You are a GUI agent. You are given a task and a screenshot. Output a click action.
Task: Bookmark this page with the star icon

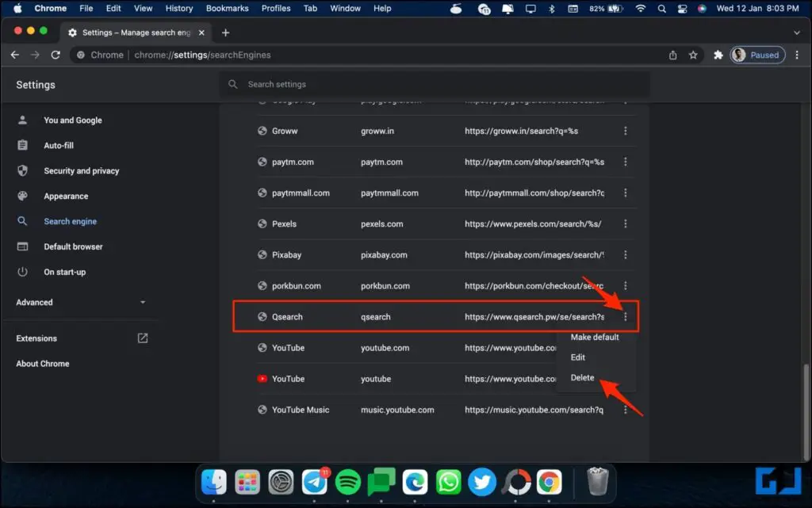(x=693, y=55)
